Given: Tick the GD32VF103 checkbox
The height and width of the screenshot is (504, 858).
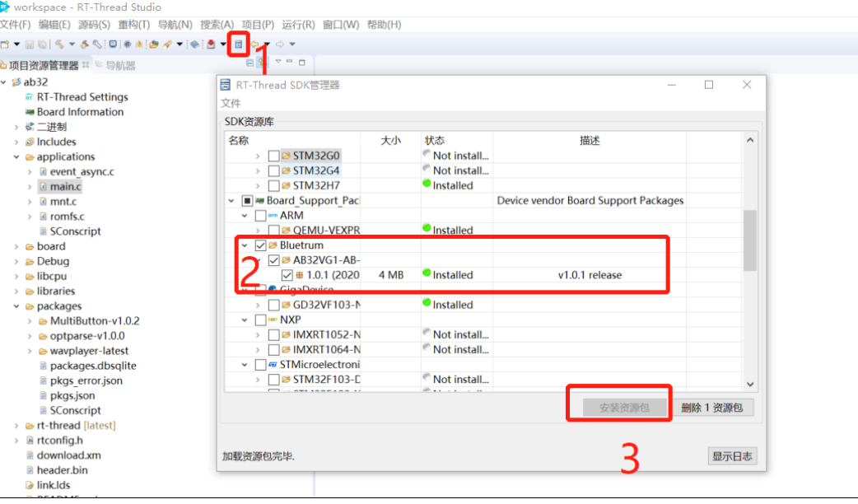Looking at the screenshot, I should (x=273, y=305).
